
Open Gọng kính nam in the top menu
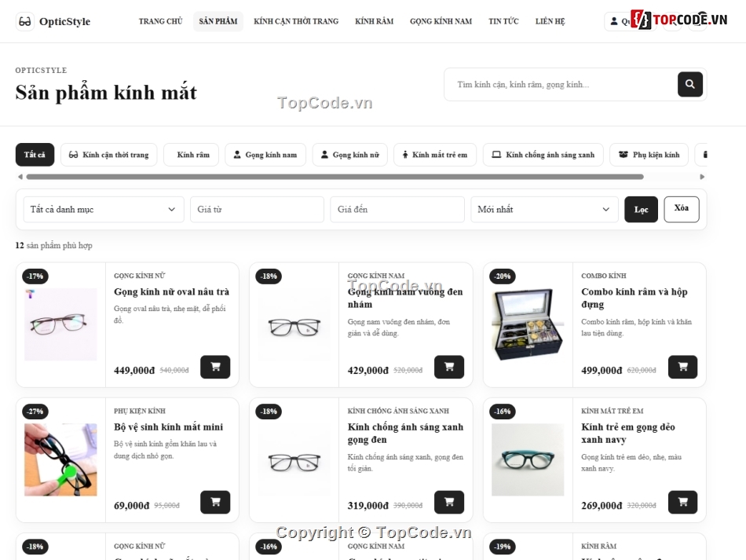pyautogui.click(x=441, y=21)
